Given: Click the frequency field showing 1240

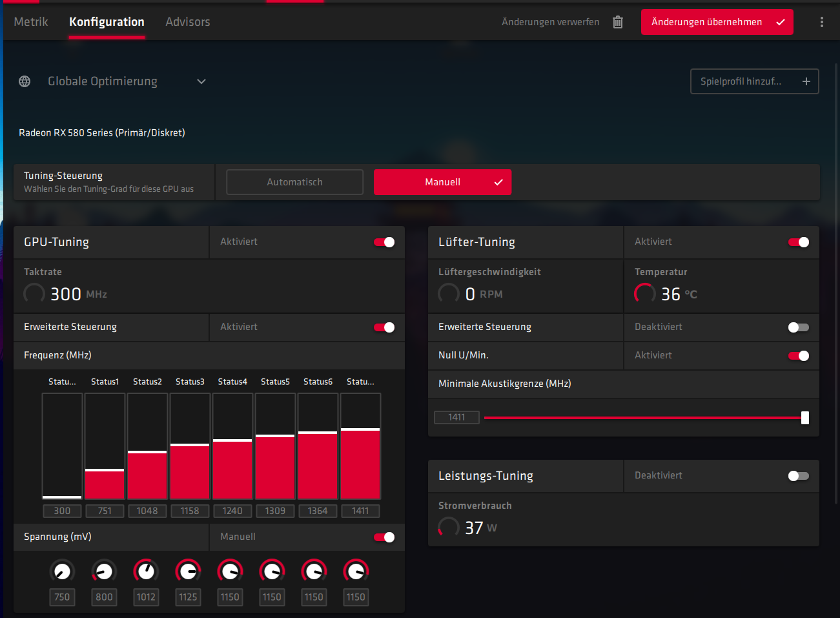Looking at the screenshot, I should 232,511.
